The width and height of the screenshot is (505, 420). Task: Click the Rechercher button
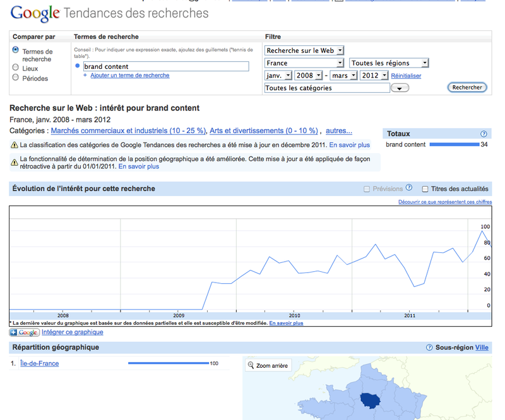467,87
